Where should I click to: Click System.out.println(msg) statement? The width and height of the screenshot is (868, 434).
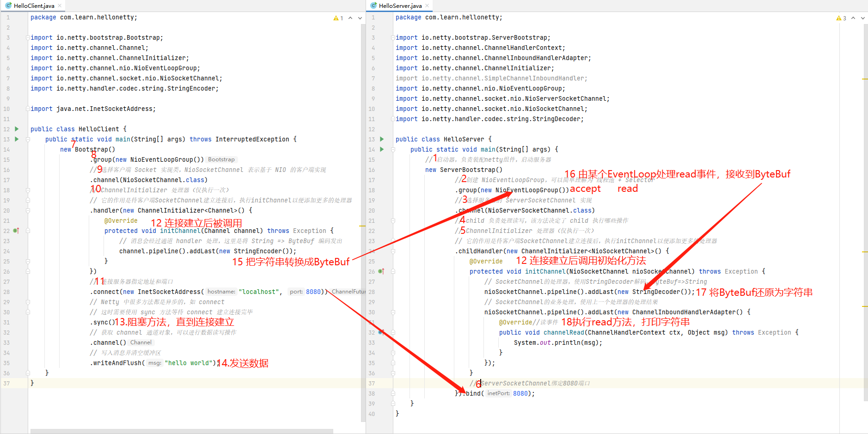(x=558, y=342)
